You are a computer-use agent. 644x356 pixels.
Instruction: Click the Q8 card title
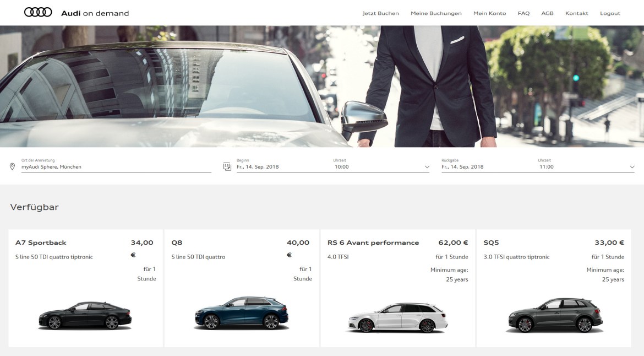coord(177,242)
